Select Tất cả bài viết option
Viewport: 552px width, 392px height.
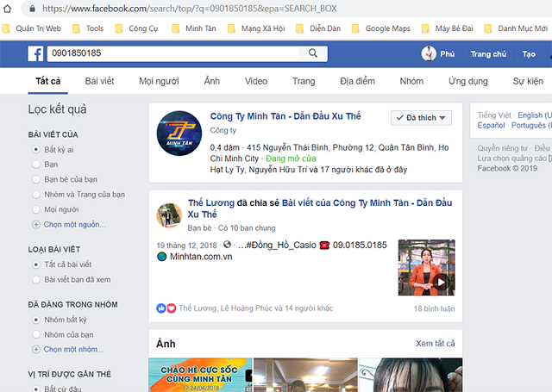coord(36,264)
